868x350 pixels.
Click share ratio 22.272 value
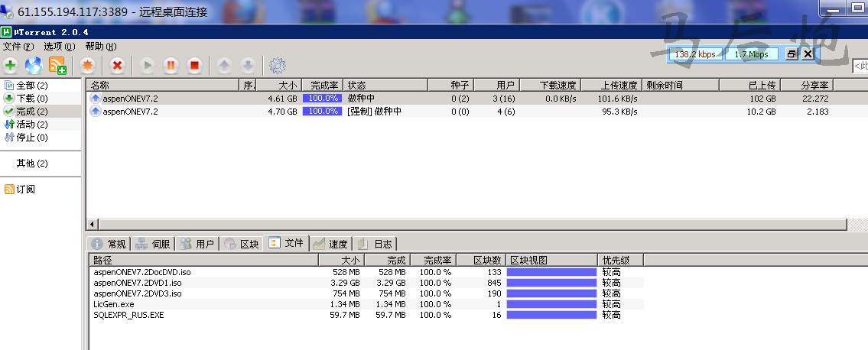[x=815, y=99]
